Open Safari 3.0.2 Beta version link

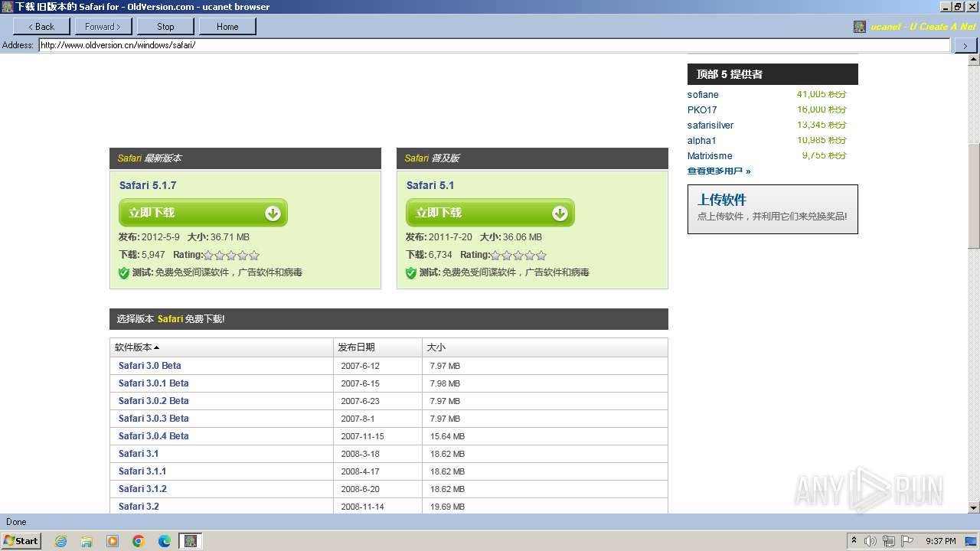(153, 401)
